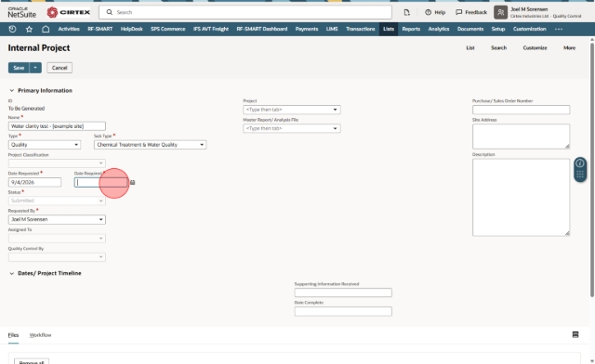Click the Date Required input field

pos(101,182)
